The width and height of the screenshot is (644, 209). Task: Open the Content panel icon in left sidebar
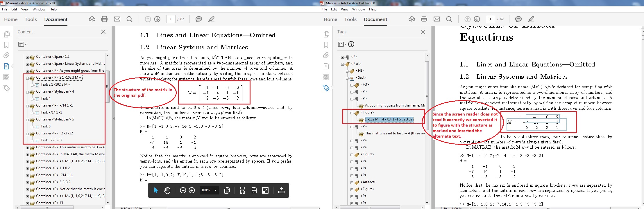(6, 66)
